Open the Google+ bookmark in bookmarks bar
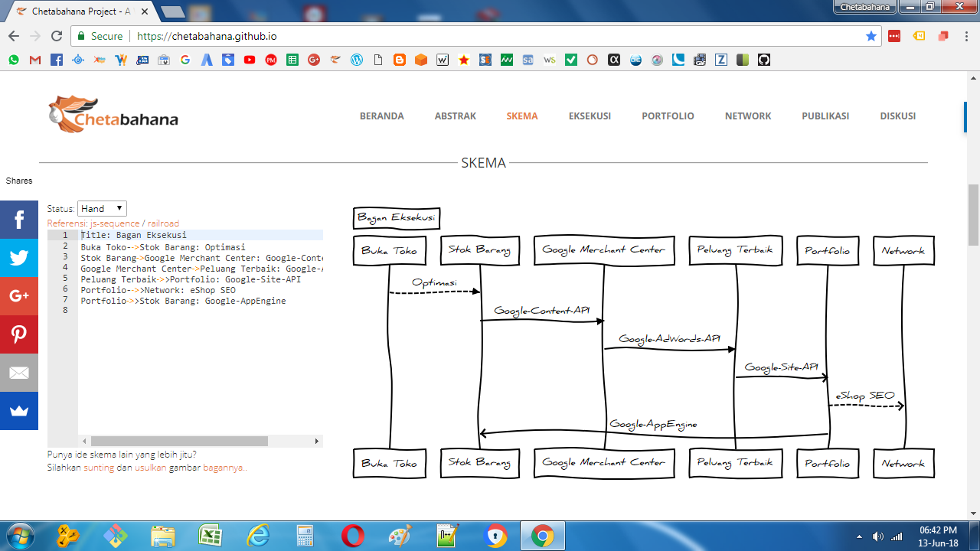The height and width of the screenshot is (551, 980). 314,60
